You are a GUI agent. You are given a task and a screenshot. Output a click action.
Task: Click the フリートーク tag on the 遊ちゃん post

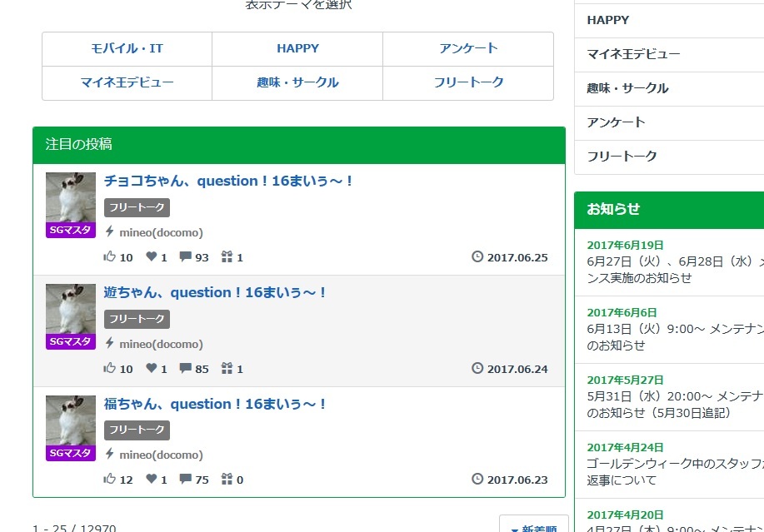(x=137, y=319)
